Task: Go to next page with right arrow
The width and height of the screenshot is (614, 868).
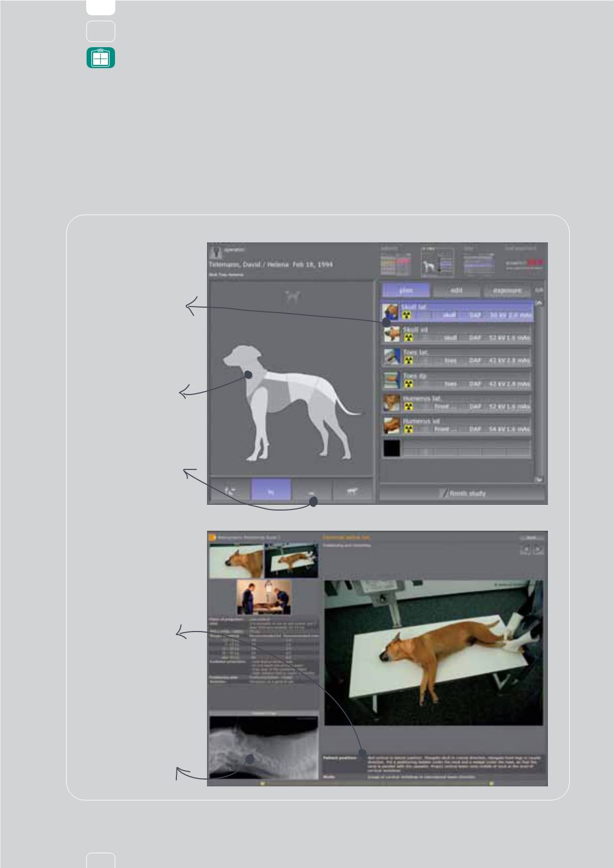Action: [538, 550]
